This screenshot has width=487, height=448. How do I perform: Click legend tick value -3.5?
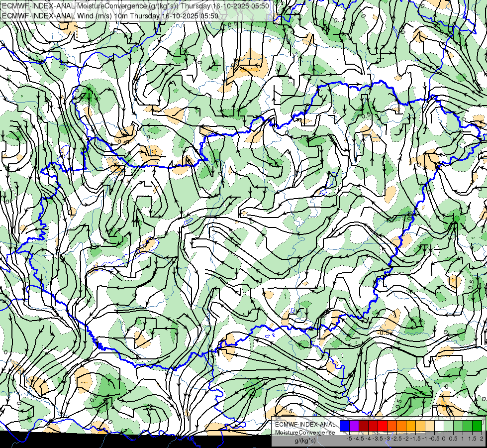(x=378, y=439)
